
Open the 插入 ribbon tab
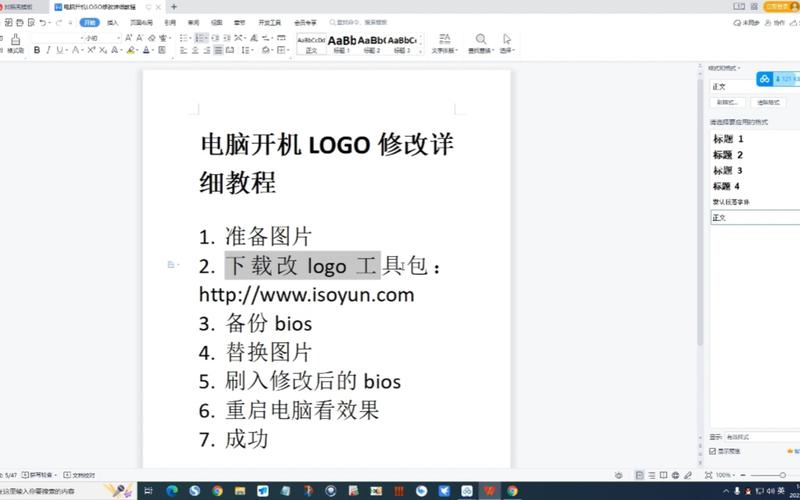pyautogui.click(x=113, y=22)
